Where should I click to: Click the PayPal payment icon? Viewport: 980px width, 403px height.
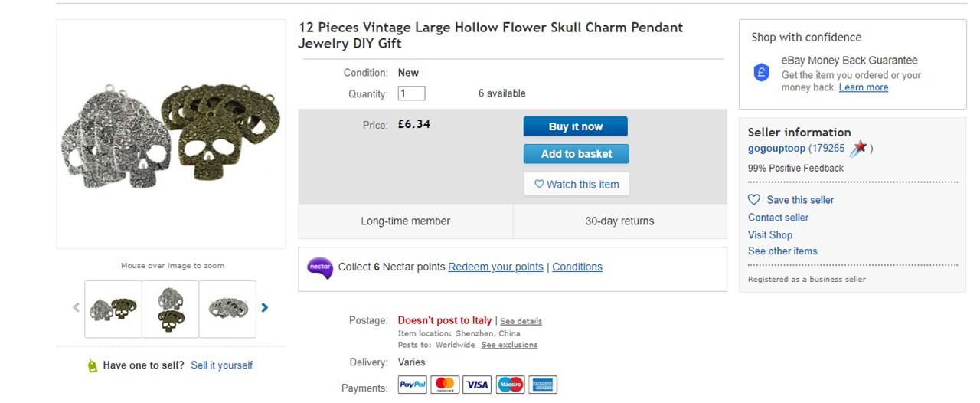coord(413,385)
